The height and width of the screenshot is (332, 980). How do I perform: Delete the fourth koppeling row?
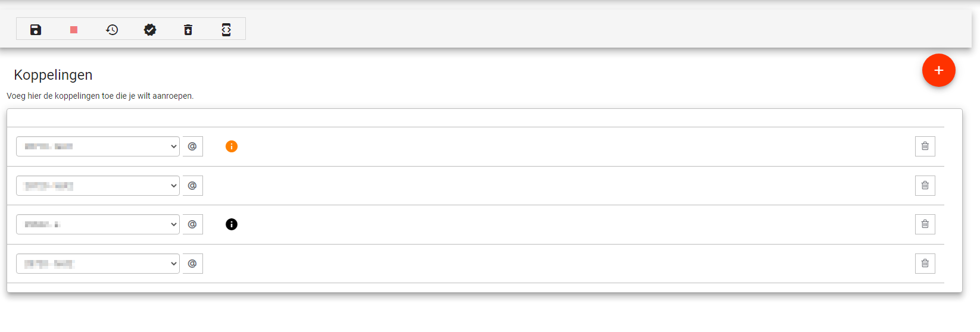[x=925, y=264]
